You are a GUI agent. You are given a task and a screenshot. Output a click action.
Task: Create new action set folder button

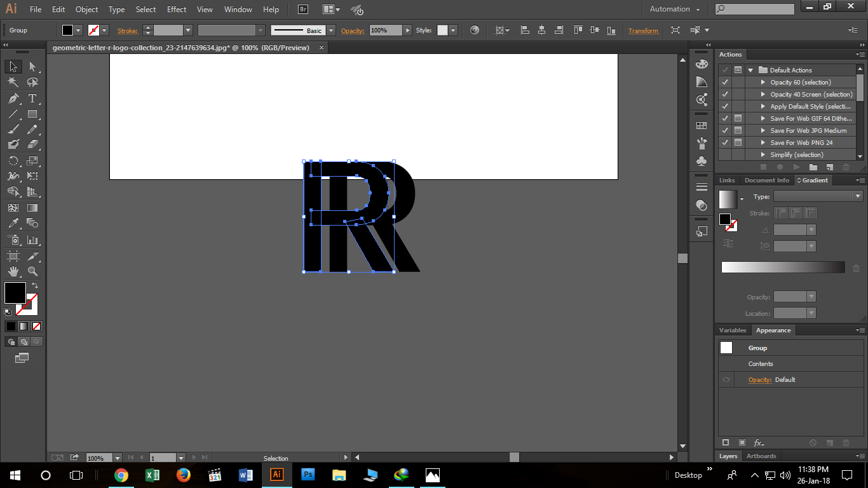click(x=813, y=167)
